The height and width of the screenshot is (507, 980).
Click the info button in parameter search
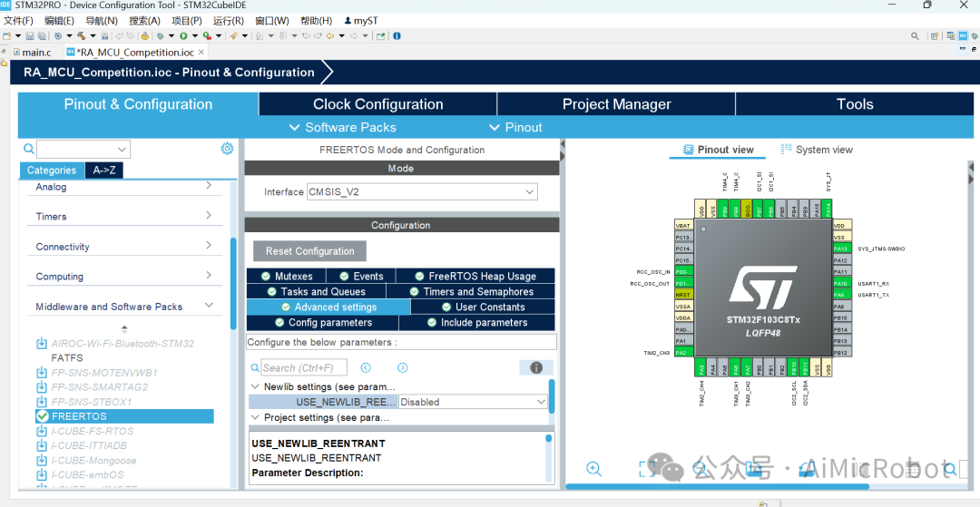click(x=536, y=367)
